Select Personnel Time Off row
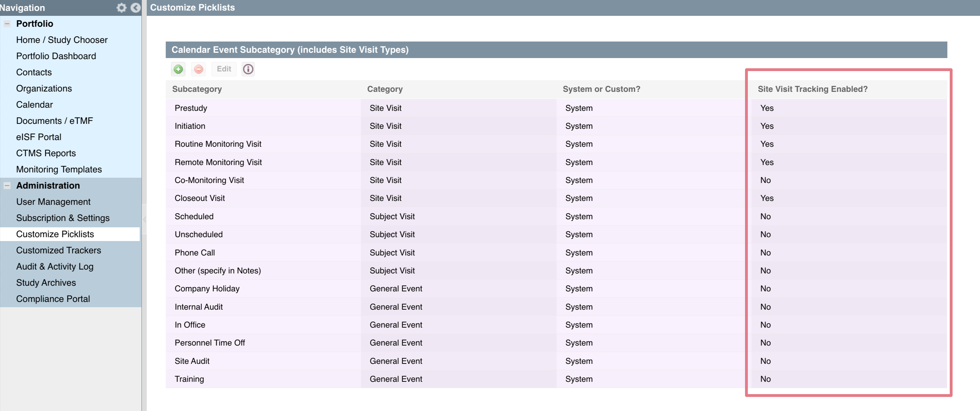 556,343
